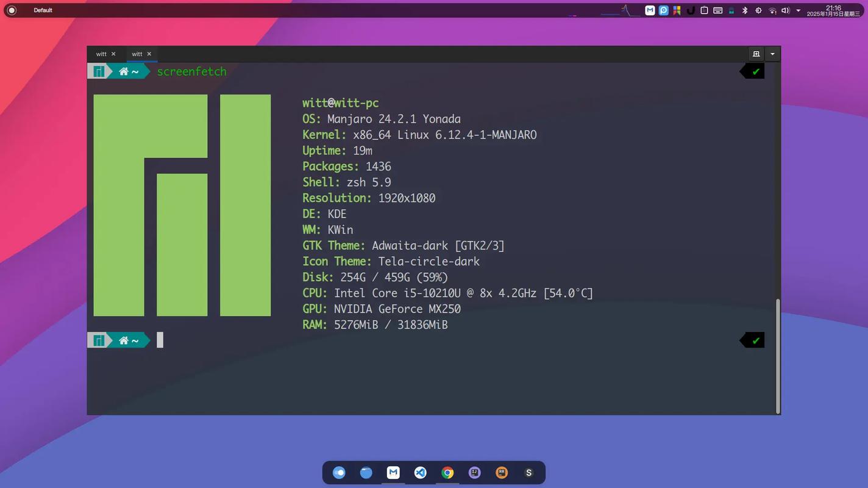Click the volume control in the system tray
Screen dimensions: 868x488
point(785,10)
